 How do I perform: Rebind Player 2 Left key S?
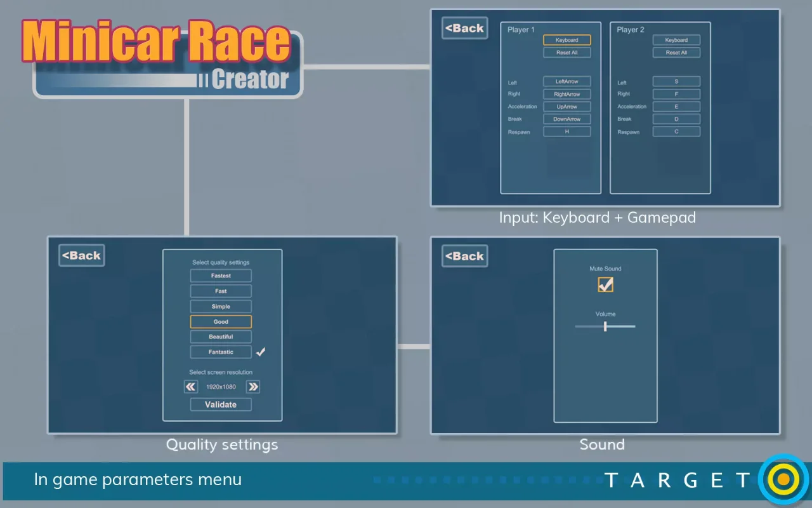pos(676,81)
